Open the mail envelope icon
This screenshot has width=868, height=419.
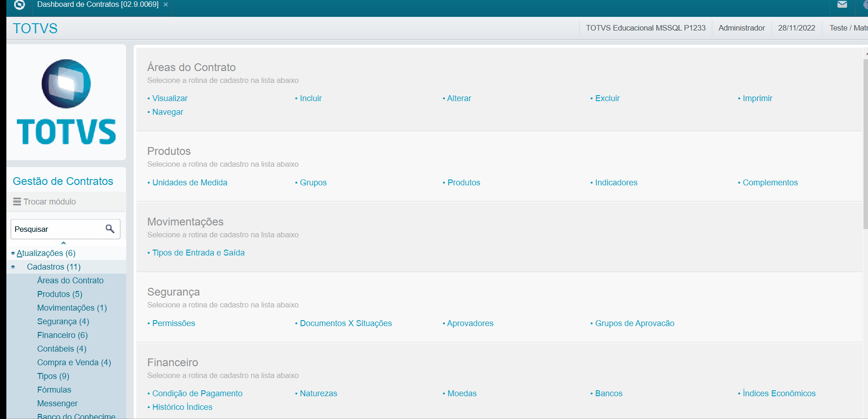pyautogui.click(x=842, y=5)
